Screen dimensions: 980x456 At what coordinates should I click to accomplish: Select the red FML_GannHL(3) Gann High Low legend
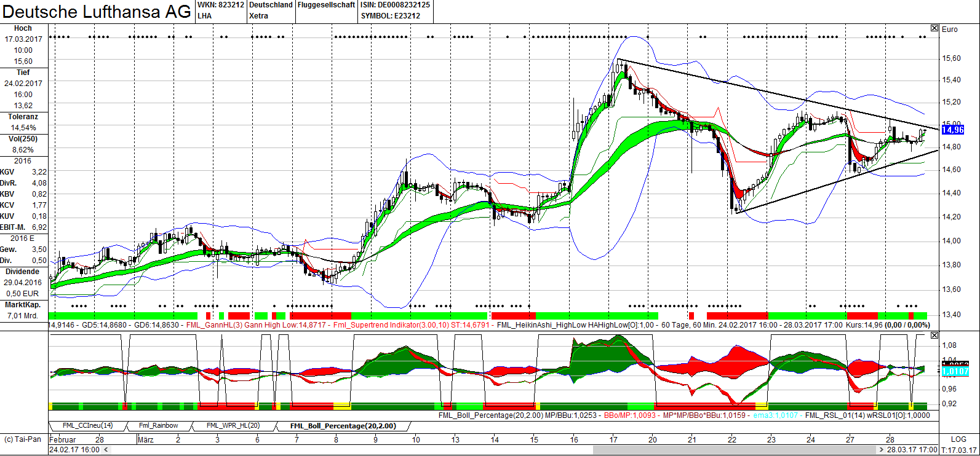(256, 325)
